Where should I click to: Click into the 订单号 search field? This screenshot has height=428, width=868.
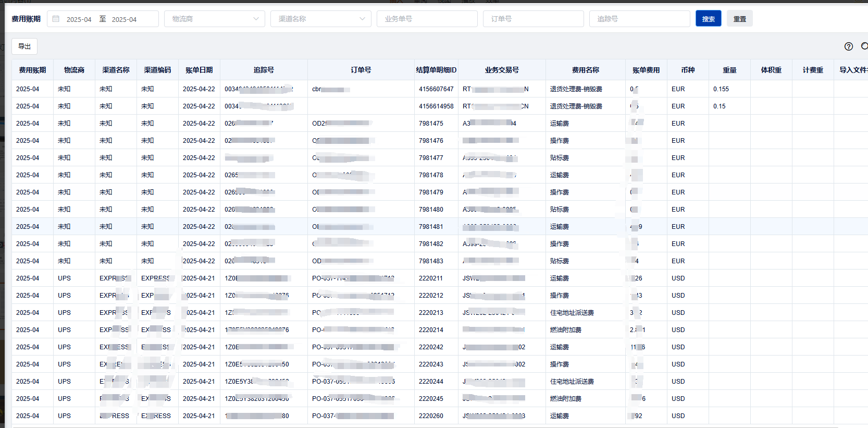pyautogui.click(x=533, y=19)
